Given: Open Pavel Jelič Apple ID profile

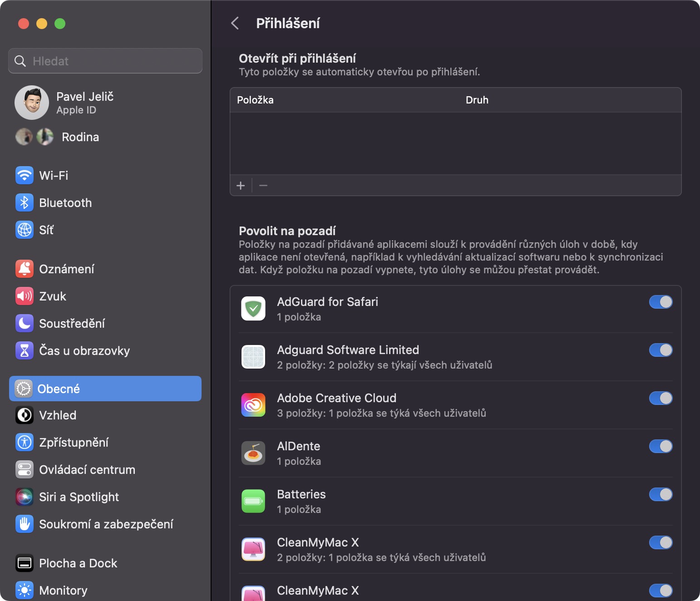Looking at the screenshot, I should click(84, 103).
